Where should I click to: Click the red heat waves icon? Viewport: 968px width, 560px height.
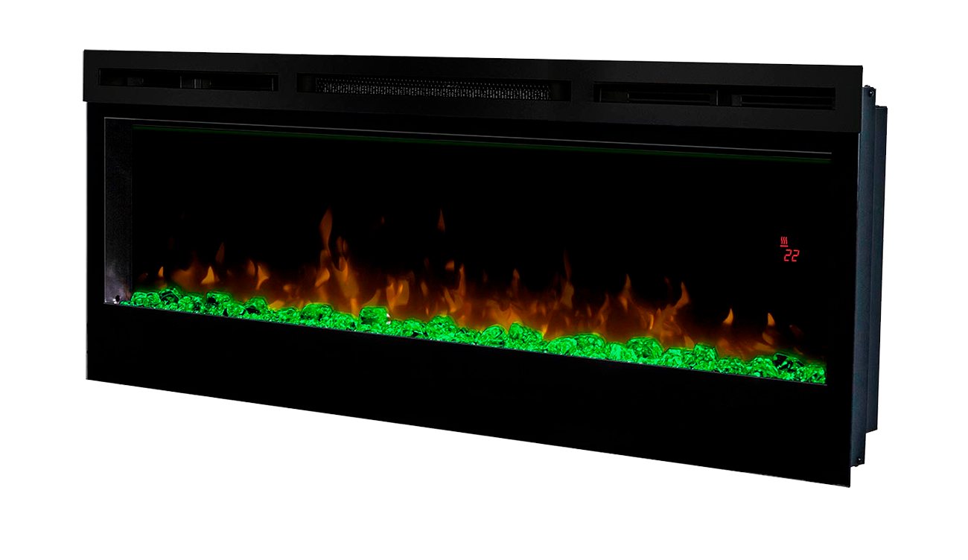[784, 241]
